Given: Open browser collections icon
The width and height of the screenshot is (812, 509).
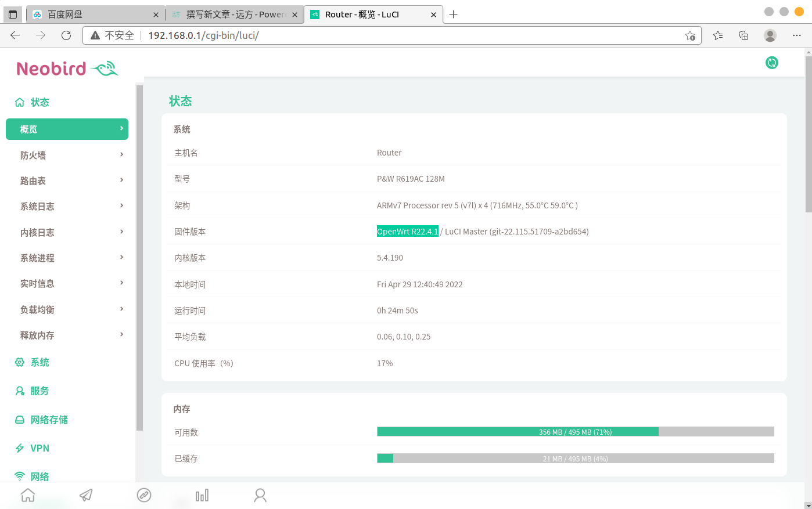Looking at the screenshot, I should (x=743, y=35).
